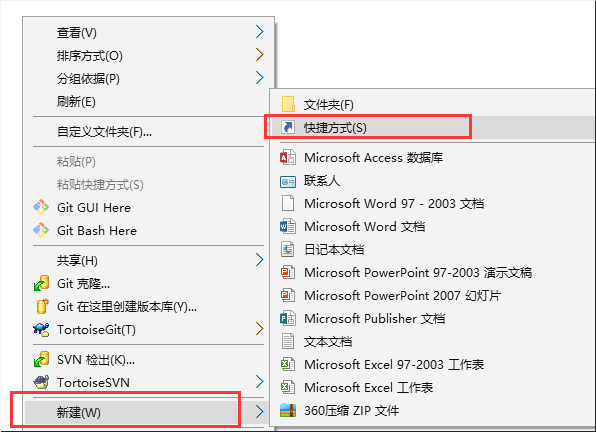Expand the 排序方式(O) submenu arrow

[260, 55]
